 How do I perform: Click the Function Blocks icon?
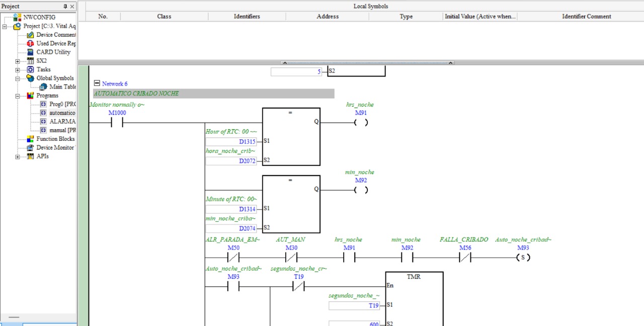pyautogui.click(x=30, y=139)
